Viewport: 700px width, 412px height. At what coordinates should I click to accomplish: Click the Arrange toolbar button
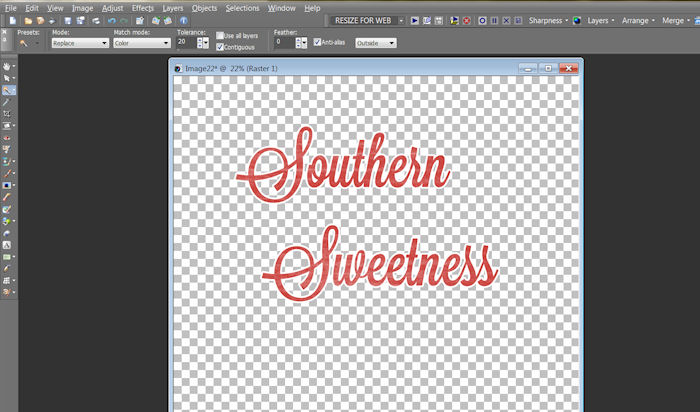click(636, 20)
